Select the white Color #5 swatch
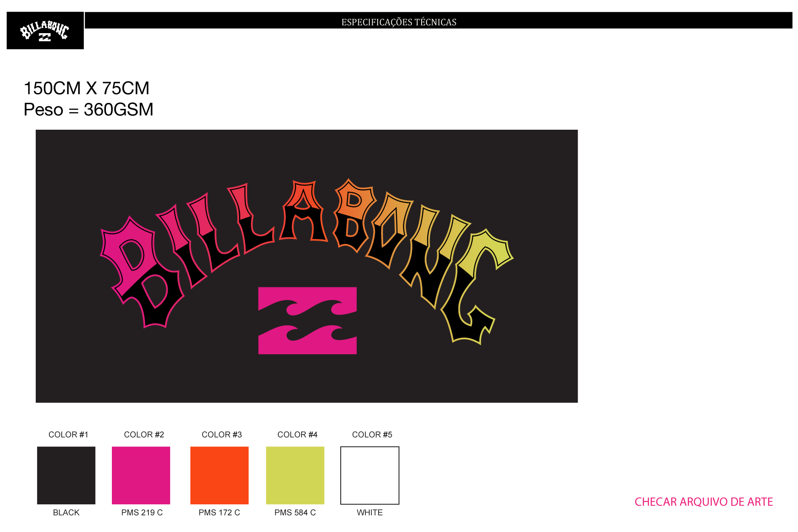798x532 pixels. (370, 475)
